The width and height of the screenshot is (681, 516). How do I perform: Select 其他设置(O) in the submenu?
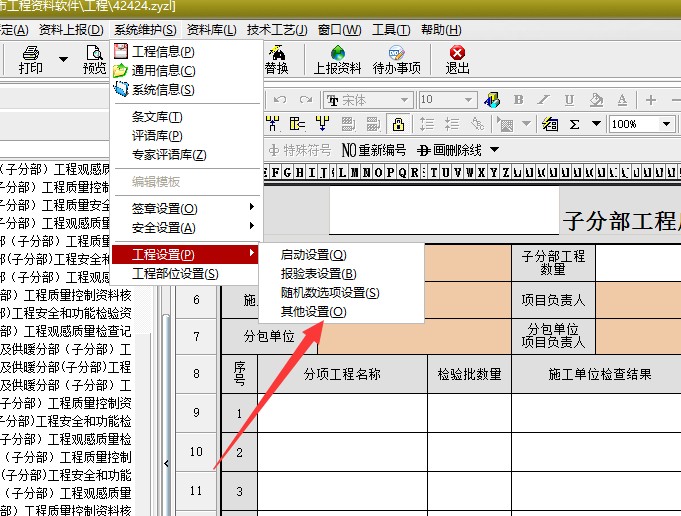314,312
